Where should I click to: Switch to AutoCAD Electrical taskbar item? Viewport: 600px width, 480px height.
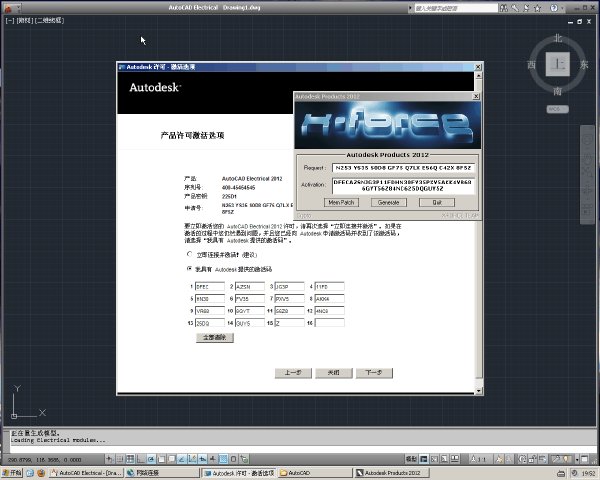[x=86, y=473]
